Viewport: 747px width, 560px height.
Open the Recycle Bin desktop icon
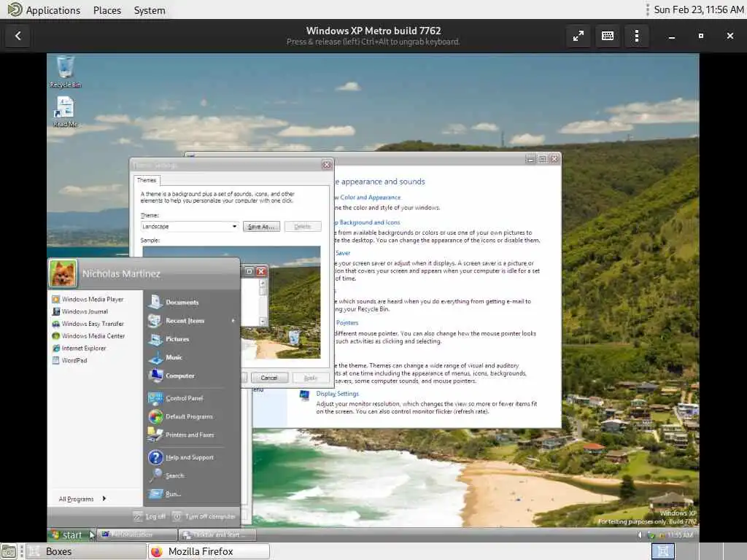tap(65, 71)
